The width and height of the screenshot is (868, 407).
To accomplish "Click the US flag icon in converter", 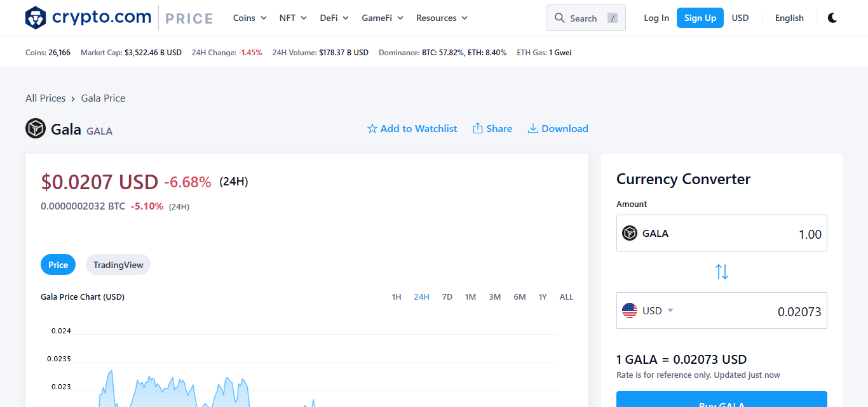I will pyautogui.click(x=630, y=310).
